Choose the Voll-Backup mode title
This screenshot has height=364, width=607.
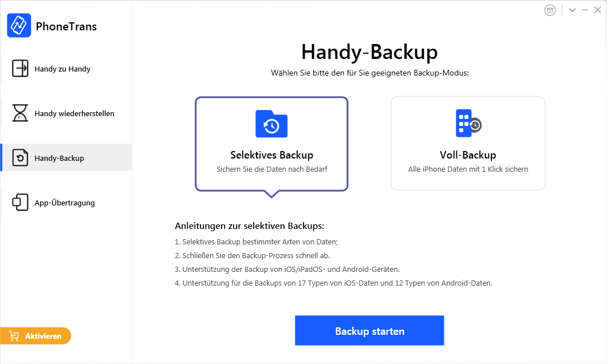[468, 155]
